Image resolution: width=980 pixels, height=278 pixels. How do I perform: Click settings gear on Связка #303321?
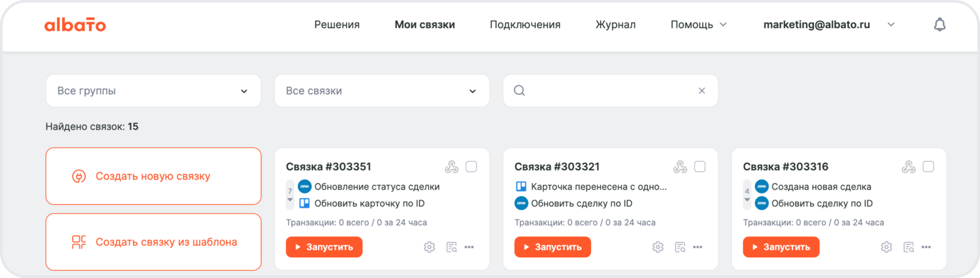658,247
